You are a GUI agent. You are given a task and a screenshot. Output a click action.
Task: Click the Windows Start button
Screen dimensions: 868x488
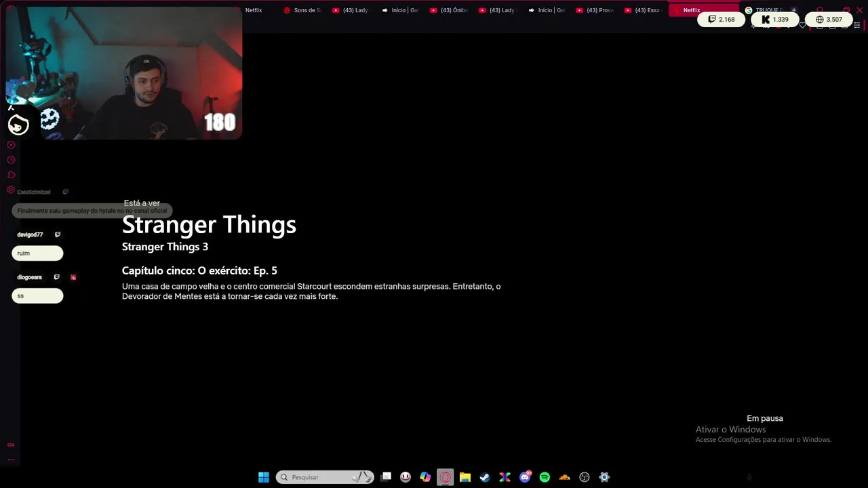pyautogui.click(x=264, y=477)
